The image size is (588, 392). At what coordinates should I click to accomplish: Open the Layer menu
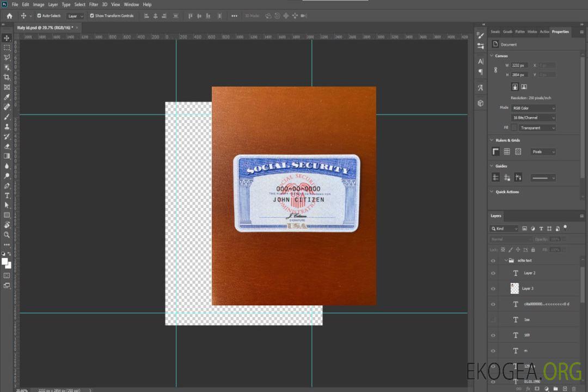click(x=53, y=4)
